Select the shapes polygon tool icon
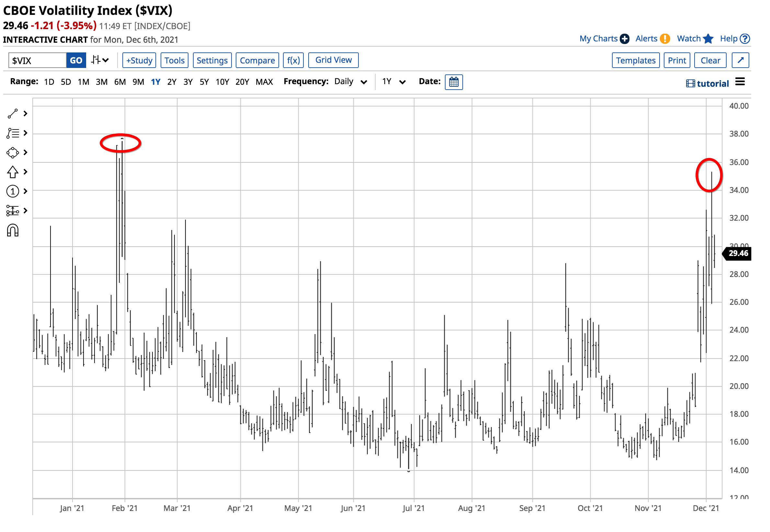The width and height of the screenshot is (770, 532). 13,153
